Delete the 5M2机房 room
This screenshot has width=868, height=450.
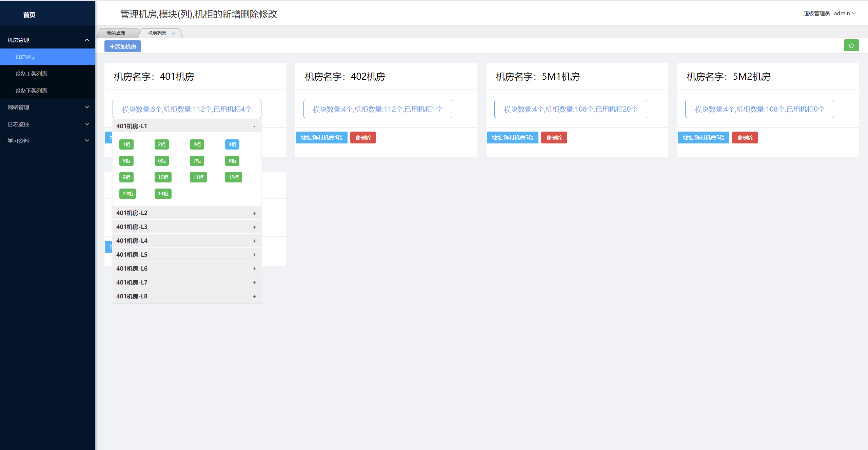745,138
